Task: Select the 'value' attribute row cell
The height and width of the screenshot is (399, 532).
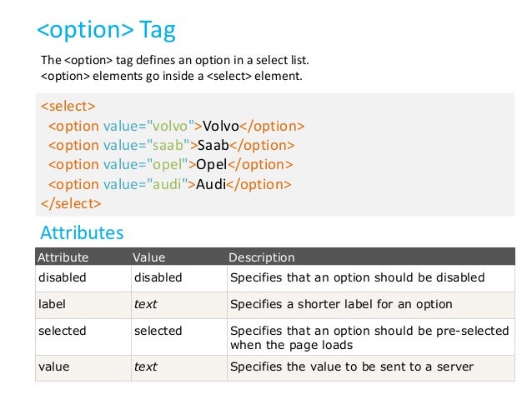Action: [83, 368]
